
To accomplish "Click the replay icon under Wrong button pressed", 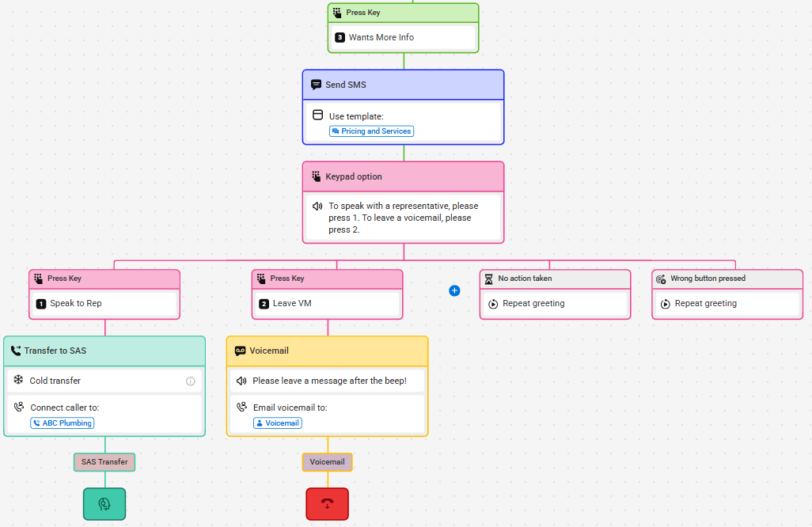I will click(666, 304).
